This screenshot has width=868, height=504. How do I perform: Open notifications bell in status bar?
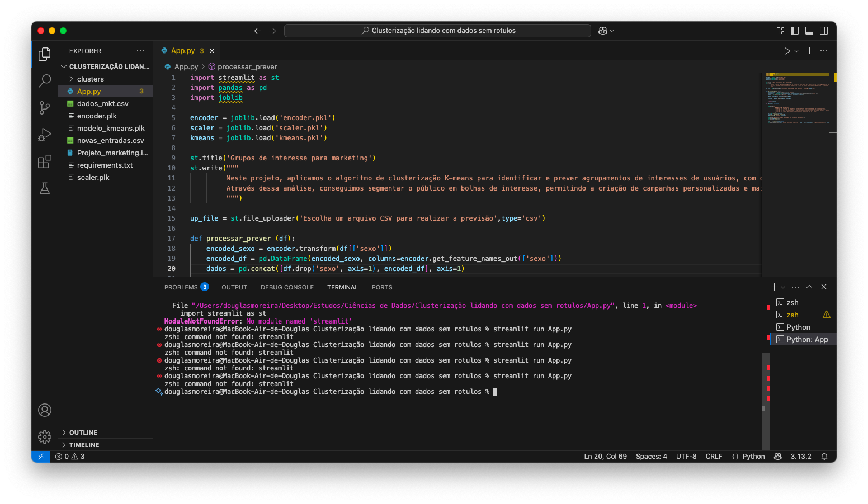tap(824, 457)
